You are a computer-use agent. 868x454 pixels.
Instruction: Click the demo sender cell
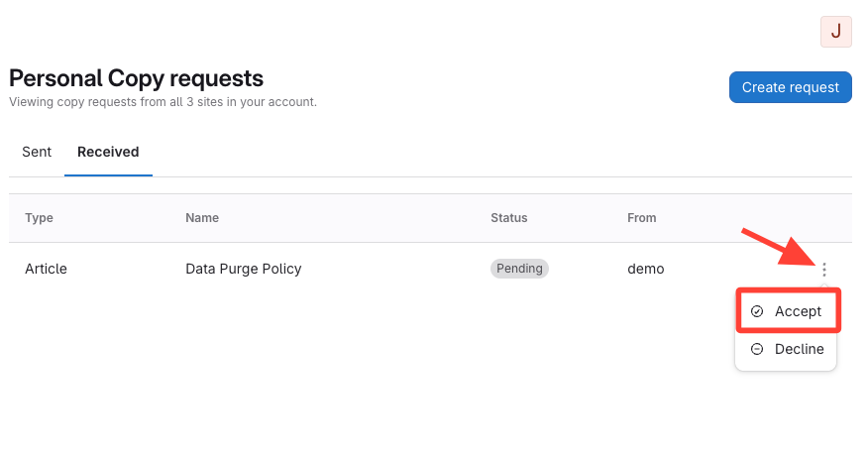pos(645,269)
